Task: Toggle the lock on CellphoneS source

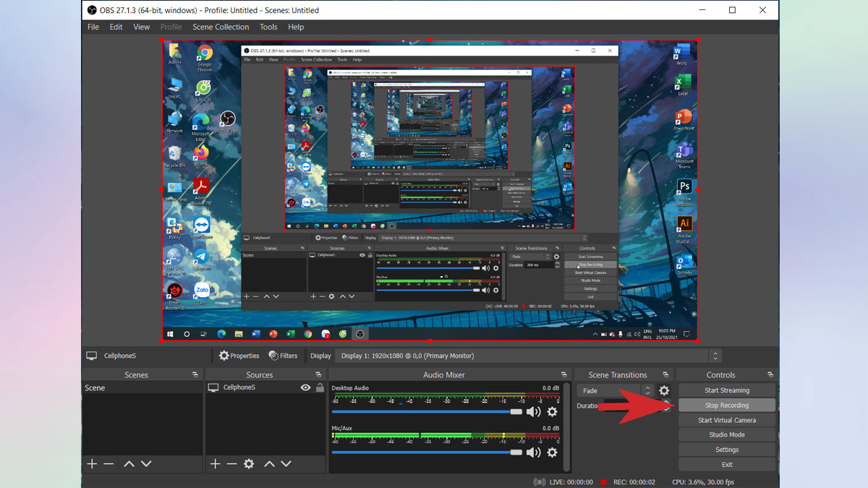Action: pos(320,388)
